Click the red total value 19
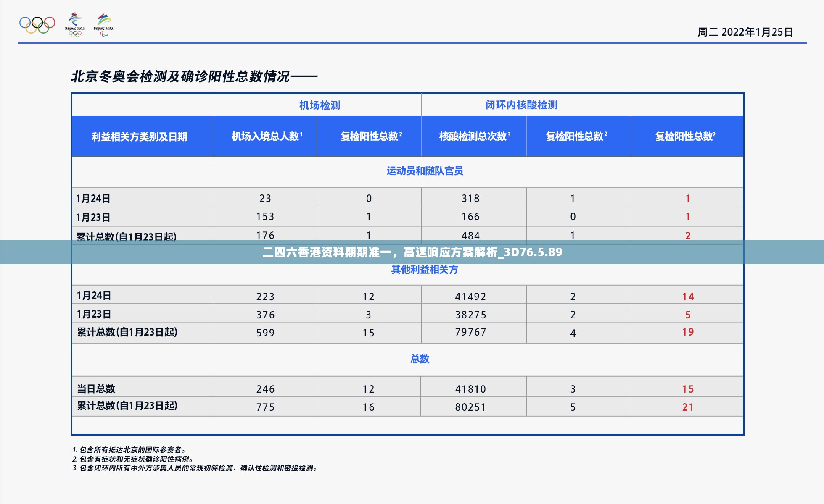 [688, 332]
